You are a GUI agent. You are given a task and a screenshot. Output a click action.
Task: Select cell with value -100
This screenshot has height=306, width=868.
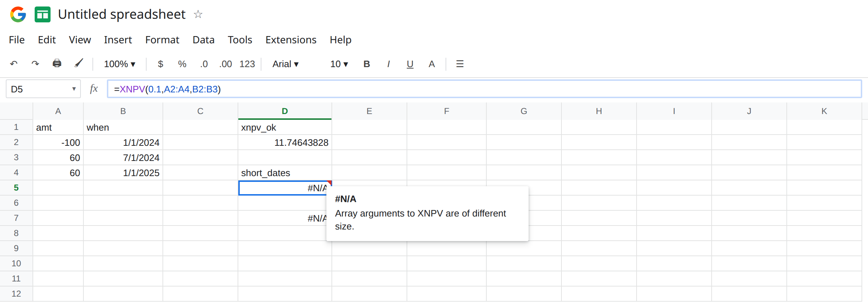(58, 143)
